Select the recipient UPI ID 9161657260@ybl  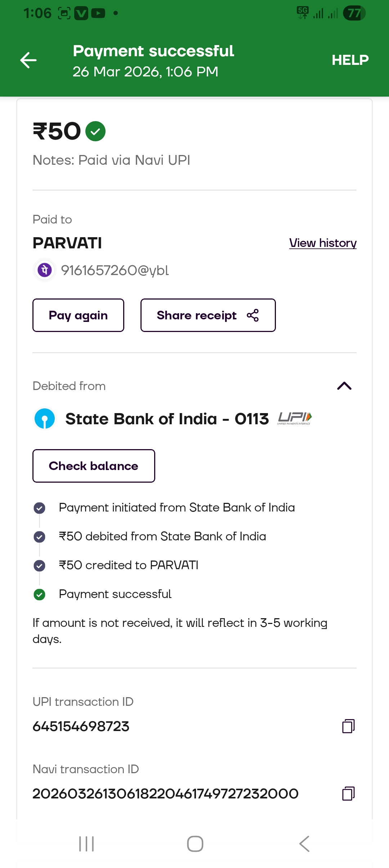pyautogui.click(x=115, y=270)
